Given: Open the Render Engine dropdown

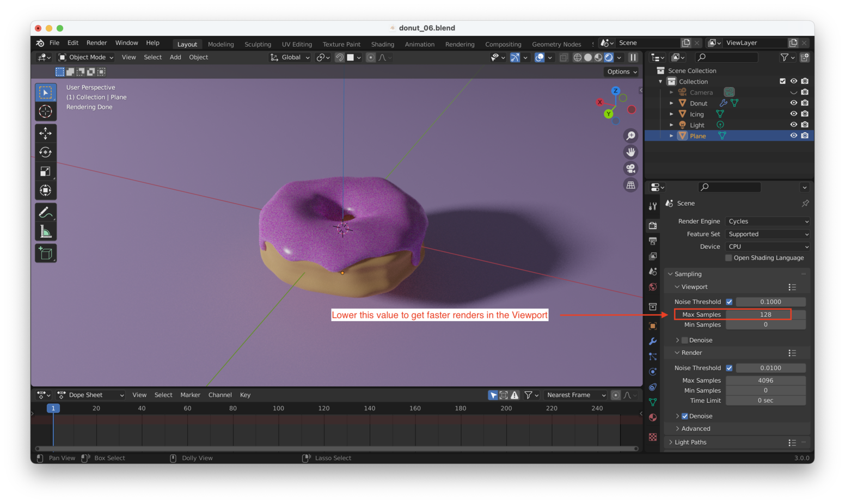Looking at the screenshot, I should [767, 221].
